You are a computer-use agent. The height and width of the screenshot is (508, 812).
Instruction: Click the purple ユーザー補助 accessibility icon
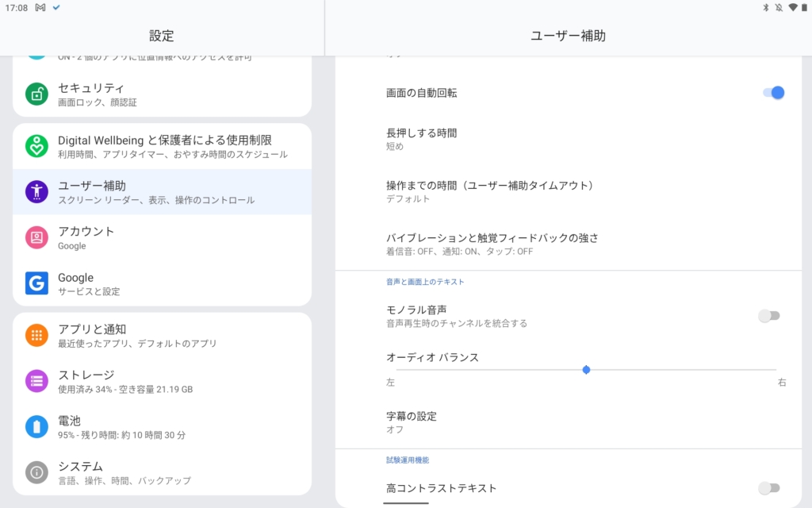click(36, 192)
